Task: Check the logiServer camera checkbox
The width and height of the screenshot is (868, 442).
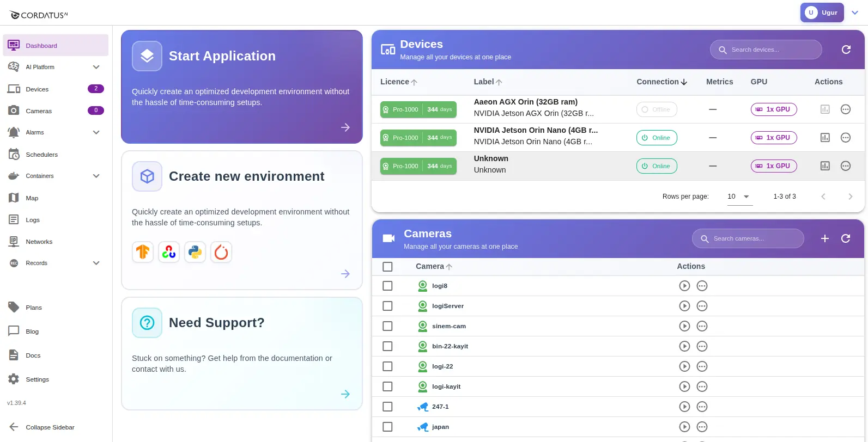Action: (x=387, y=306)
